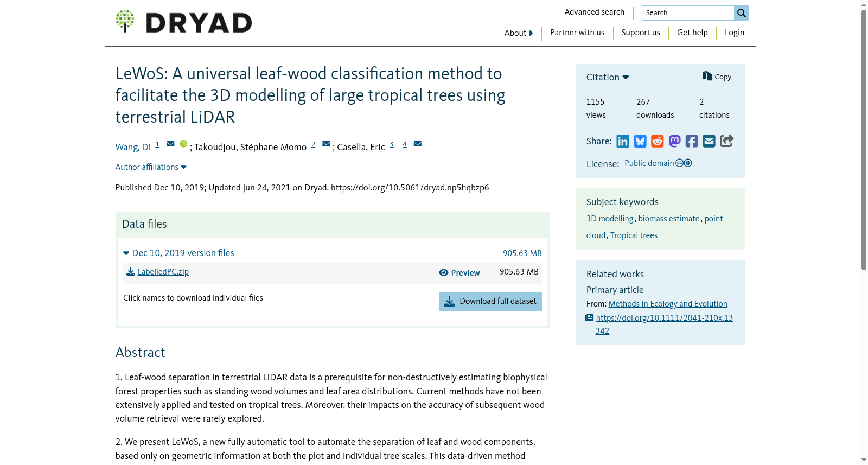Email Takoudjou, Stéphane Momo envelope icon

click(326, 144)
